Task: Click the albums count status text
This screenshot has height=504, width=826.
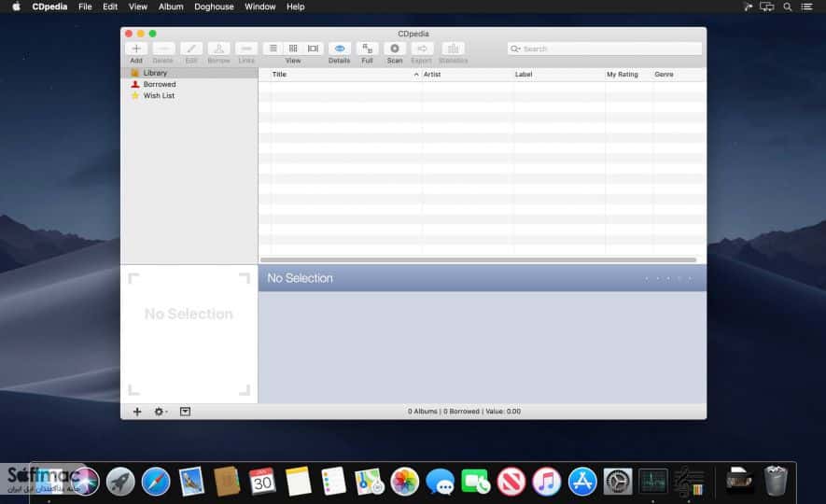Action: 464,412
